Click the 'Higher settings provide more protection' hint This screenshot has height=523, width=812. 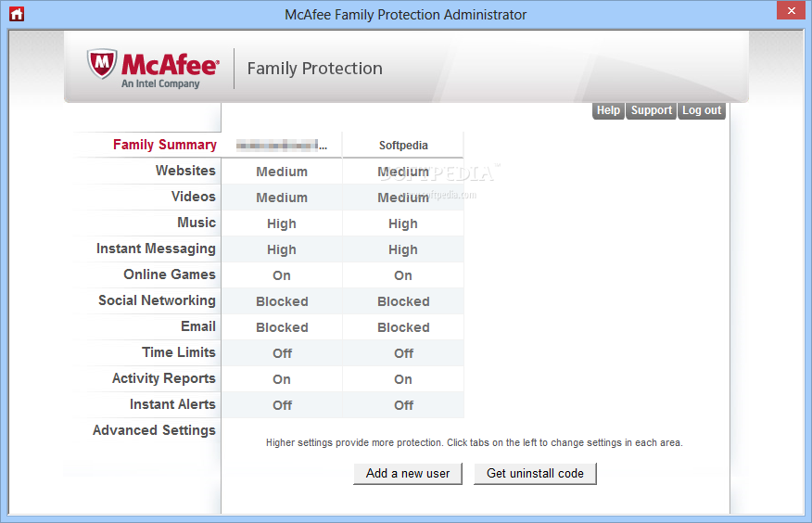(x=475, y=442)
